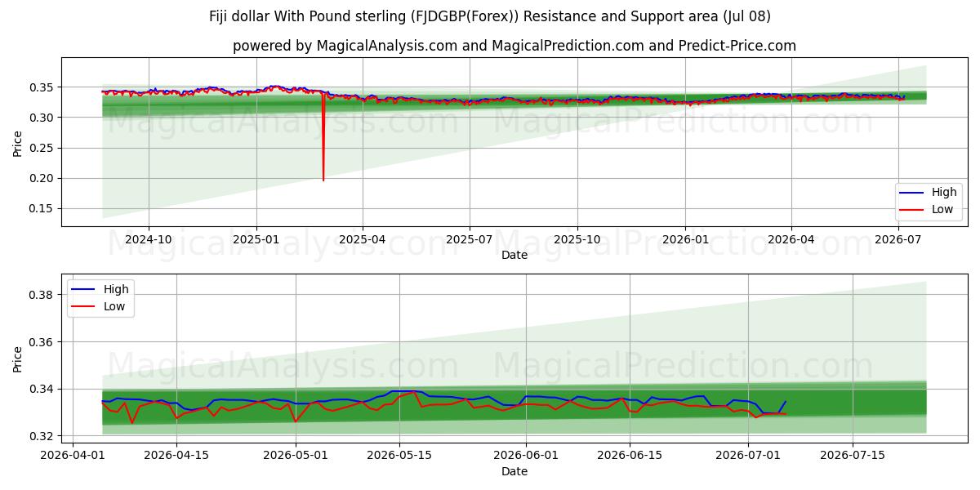This screenshot has width=980, height=490.
Task: Click the '0.38' y-axis label in the bottom chart
Action: (x=42, y=295)
